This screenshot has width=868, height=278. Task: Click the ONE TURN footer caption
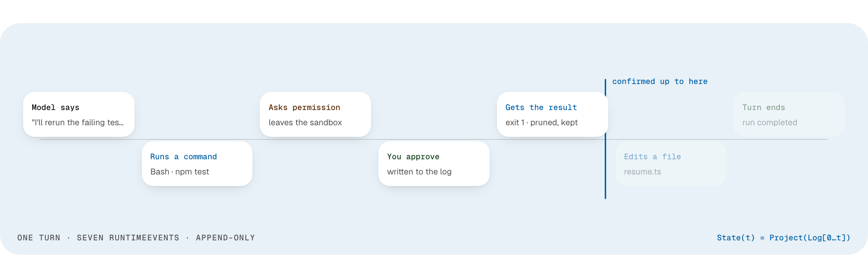(x=39, y=238)
